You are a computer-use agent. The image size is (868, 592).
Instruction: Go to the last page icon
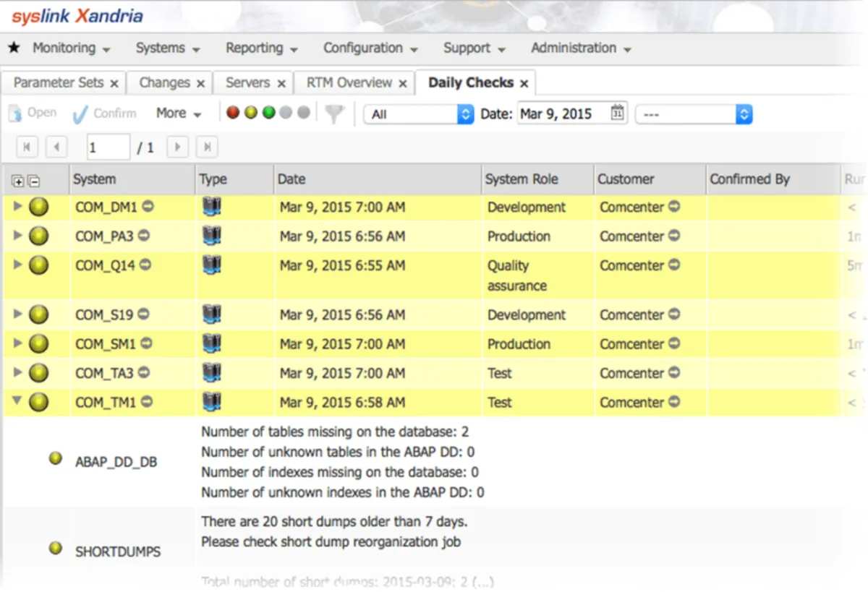pos(207,147)
